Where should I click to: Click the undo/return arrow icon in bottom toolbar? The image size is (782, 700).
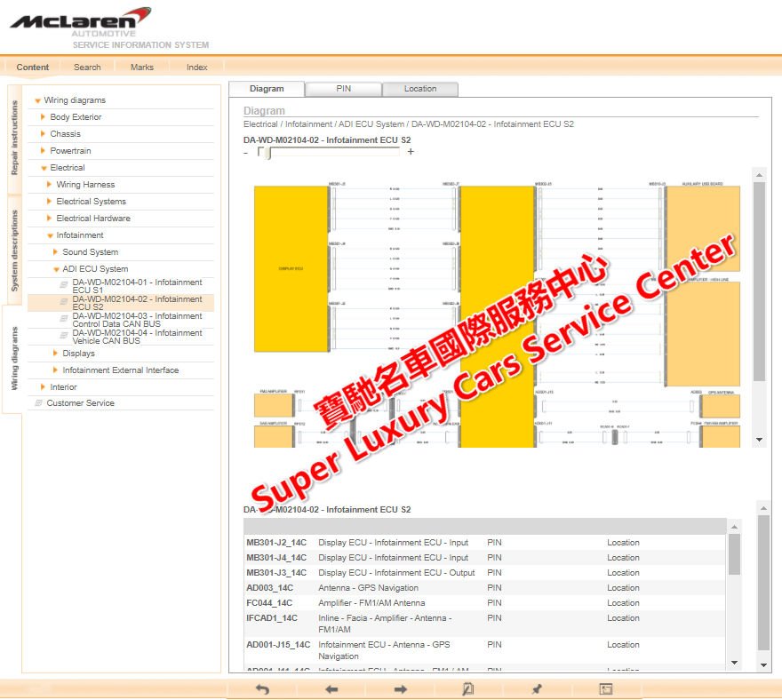tap(262, 689)
